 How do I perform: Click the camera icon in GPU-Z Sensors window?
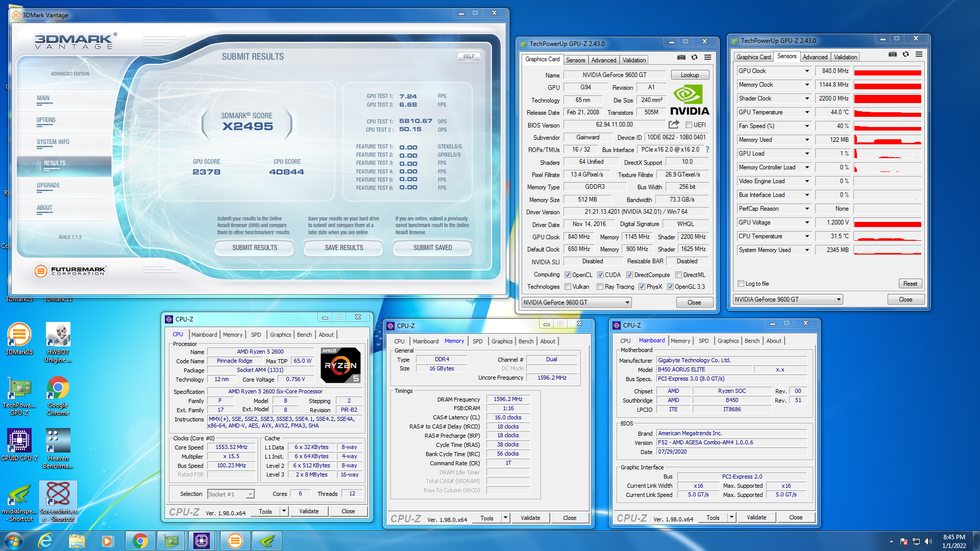coord(892,54)
